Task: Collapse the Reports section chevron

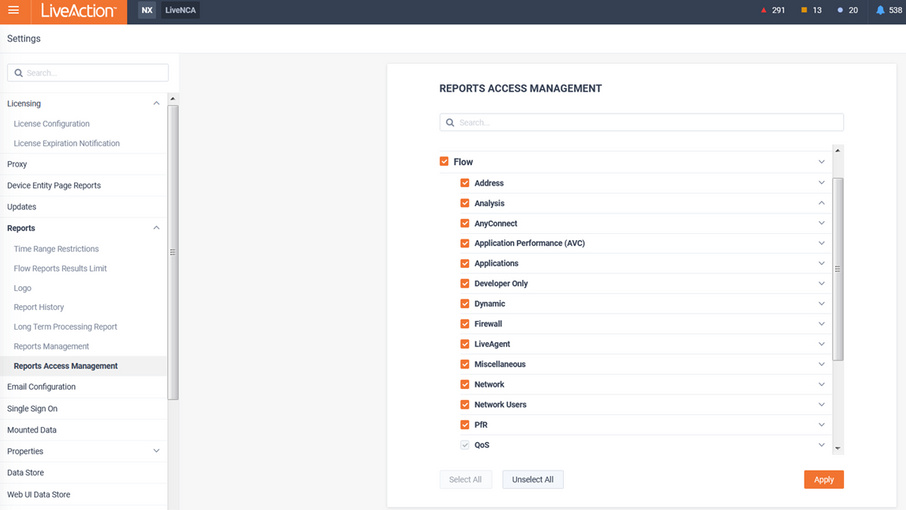Action: pyautogui.click(x=156, y=228)
